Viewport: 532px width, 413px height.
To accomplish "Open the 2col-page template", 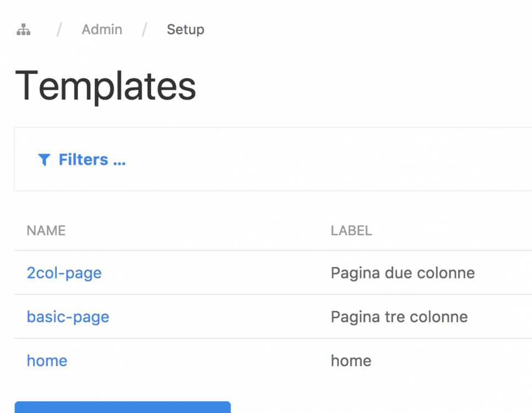I will 64,273.
